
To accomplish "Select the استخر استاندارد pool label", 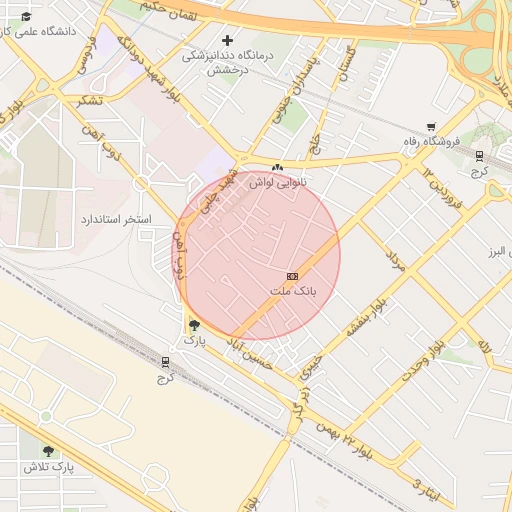I will pyautogui.click(x=116, y=220).
